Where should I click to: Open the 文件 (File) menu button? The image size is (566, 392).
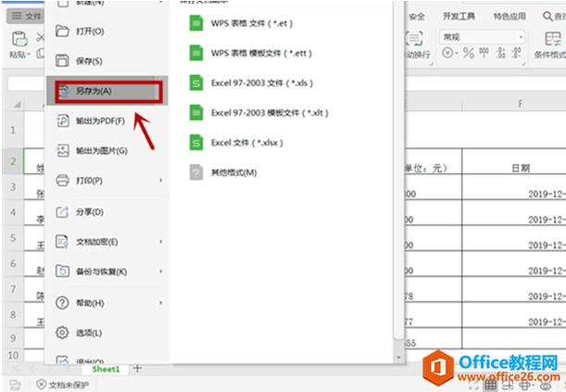[26, 17]
